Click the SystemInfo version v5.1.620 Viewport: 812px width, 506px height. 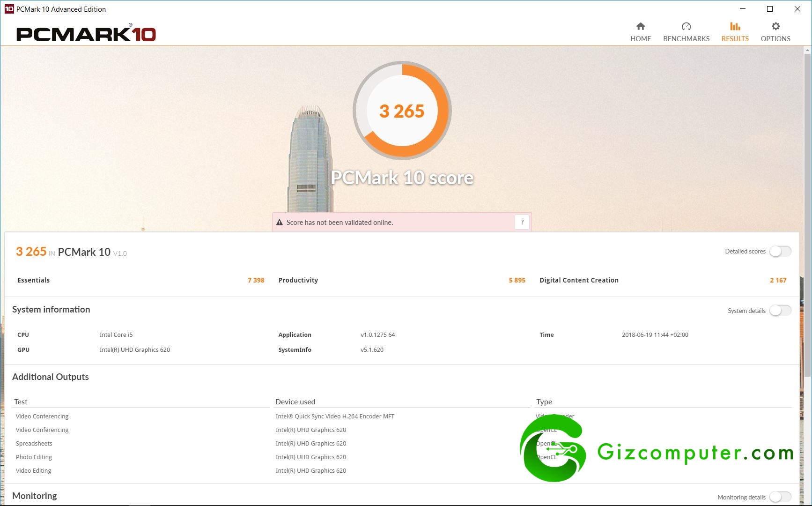tap(372, 350)
